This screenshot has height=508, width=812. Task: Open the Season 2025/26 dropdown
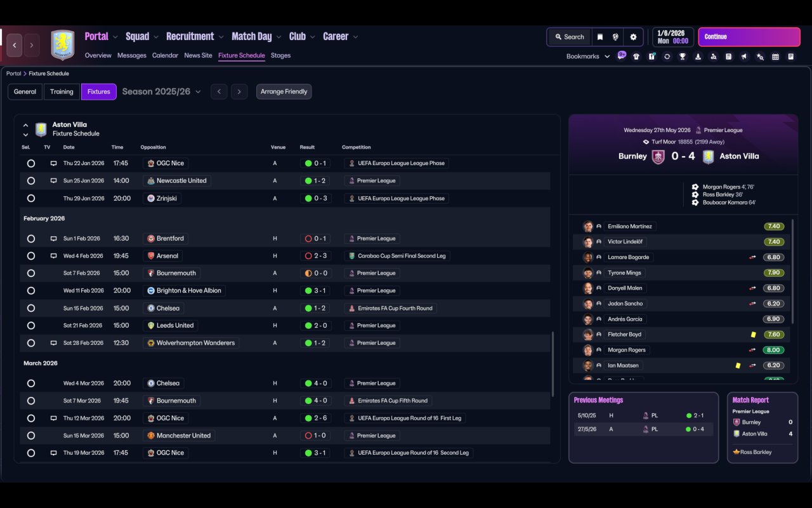point(162,91)
